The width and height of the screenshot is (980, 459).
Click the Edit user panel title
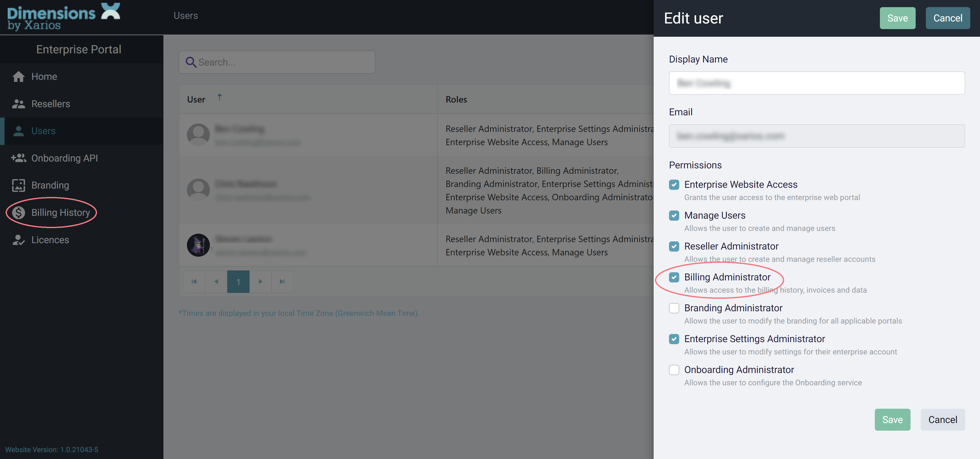tap(693, 18)
